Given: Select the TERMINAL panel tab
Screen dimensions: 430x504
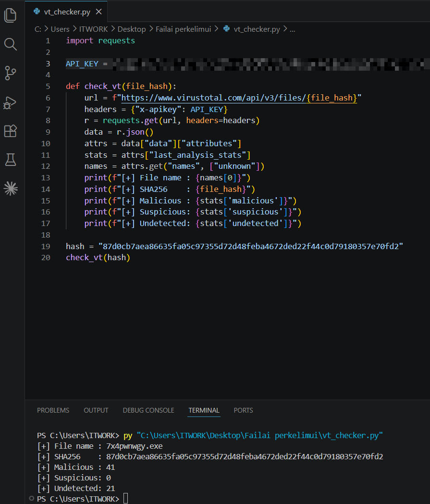Looking at the screenshot, I should [204, 410].
